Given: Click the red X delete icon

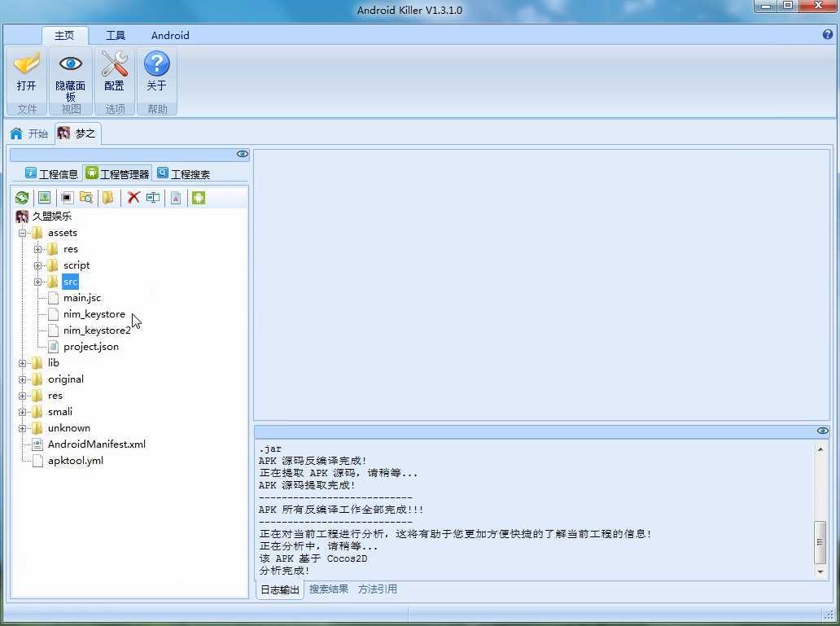Looking at the screenshot, I should (133, 198).
